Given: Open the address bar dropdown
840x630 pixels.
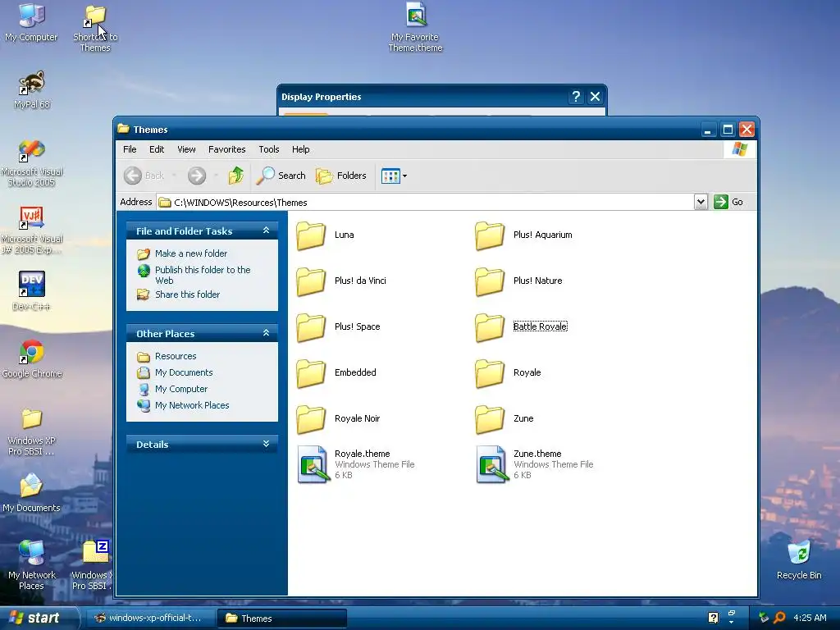Looking at the screenshot, I should (x=701, y=202).
